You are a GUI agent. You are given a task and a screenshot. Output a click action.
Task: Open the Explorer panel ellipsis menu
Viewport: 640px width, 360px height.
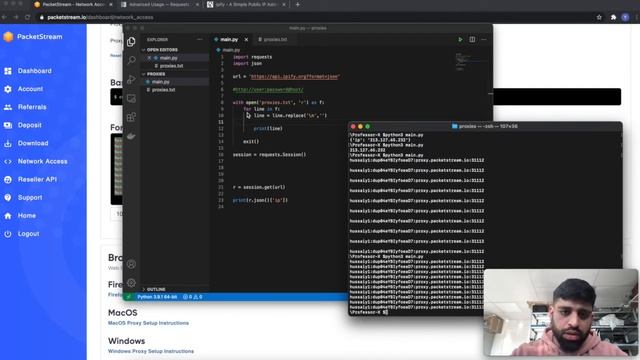click(x=200, y=40)
